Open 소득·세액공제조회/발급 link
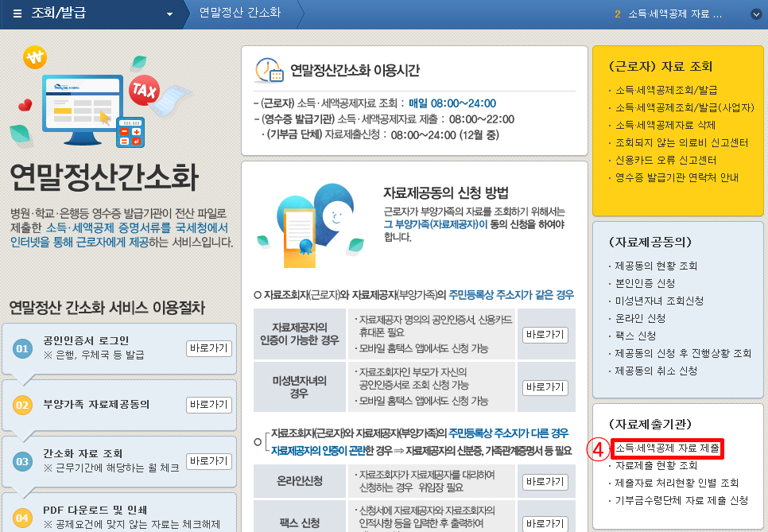 click(x=666, y=90)
